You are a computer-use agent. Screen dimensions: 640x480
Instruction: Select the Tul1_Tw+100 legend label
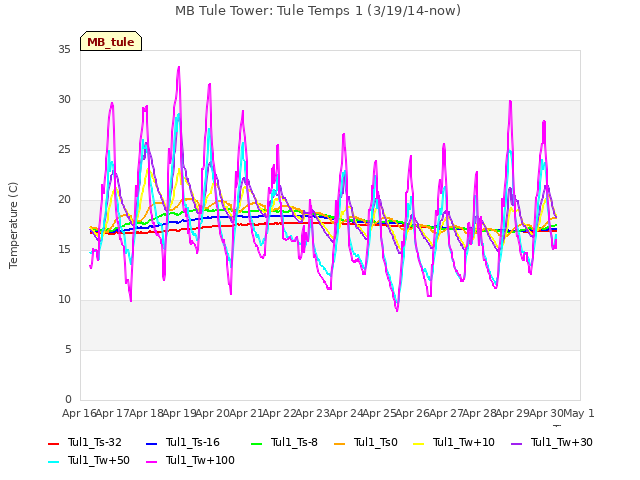[x=200, y=460]
